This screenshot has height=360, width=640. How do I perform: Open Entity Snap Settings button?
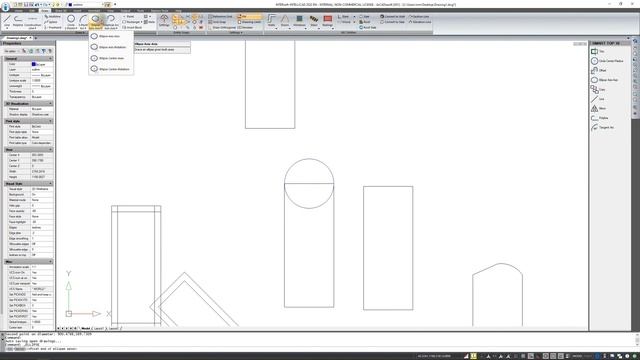coord(164,20)
